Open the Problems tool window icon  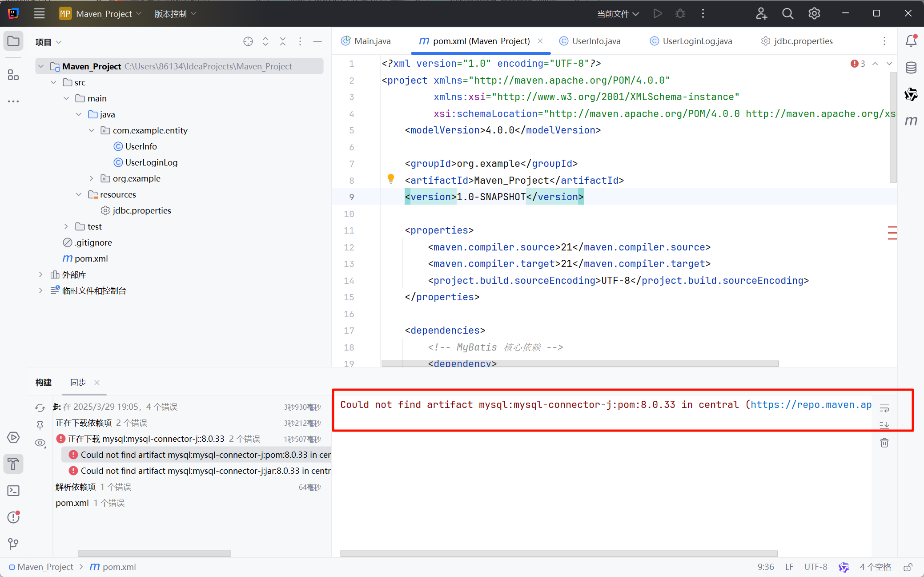(x=13, y=517)
